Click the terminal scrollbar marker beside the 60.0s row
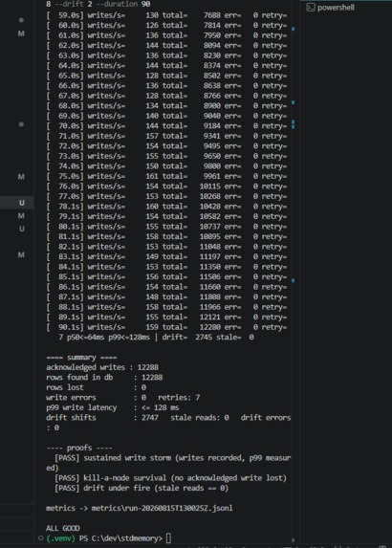Viewport: 392px width, 548px height. pyautogui.click(x=293, y=29)
